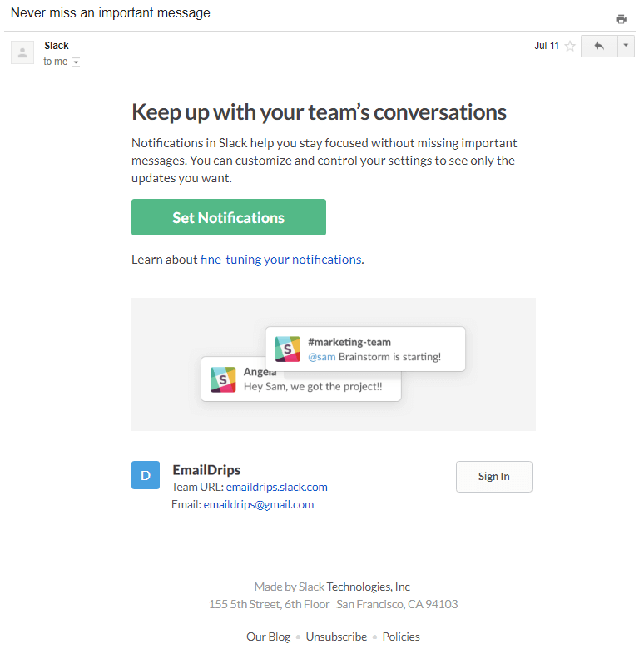Expand the 'to me' recipient details
The width and height of the screenshot is (644, 659).
(76, 62)
